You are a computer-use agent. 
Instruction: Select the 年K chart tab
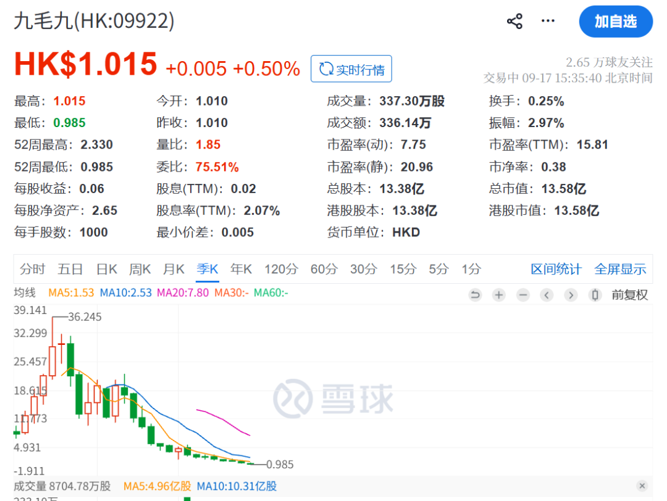pyautogui.click(x=241, y=269)
